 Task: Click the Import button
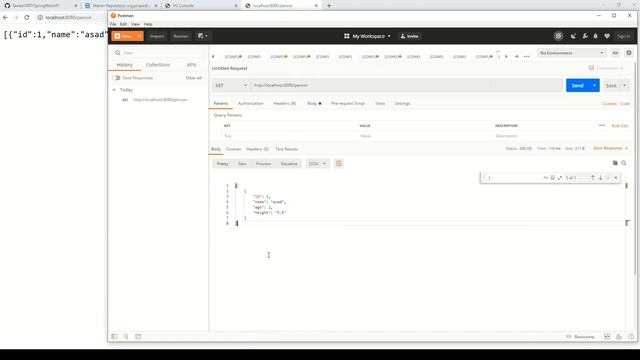pyautogui.click(x=157, y=36)
